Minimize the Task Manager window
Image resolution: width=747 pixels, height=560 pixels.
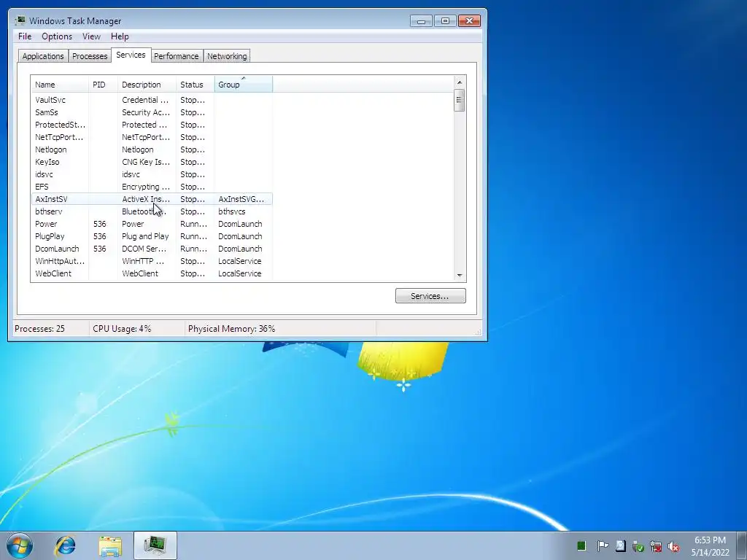click(421, 21)
